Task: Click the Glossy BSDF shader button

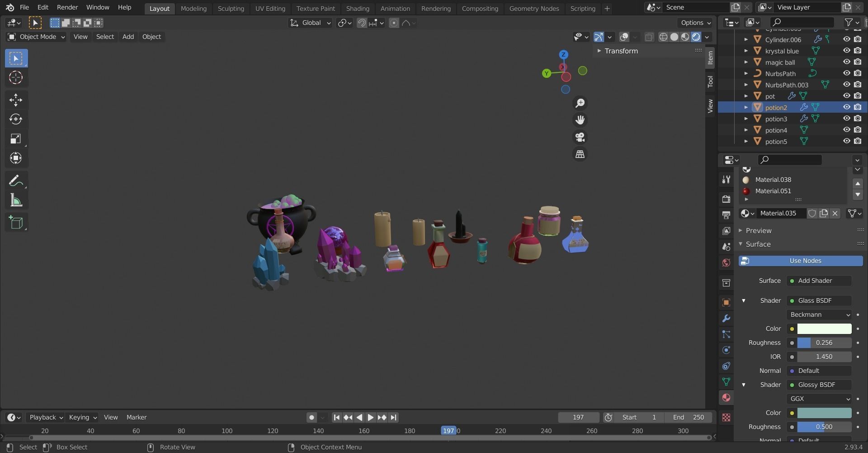Action: tap(819, 385)
